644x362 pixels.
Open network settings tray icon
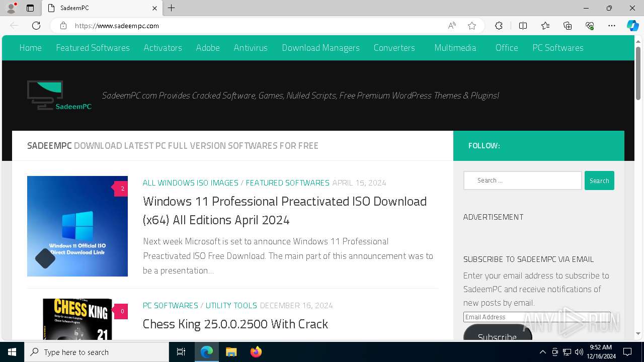[567, 352]
